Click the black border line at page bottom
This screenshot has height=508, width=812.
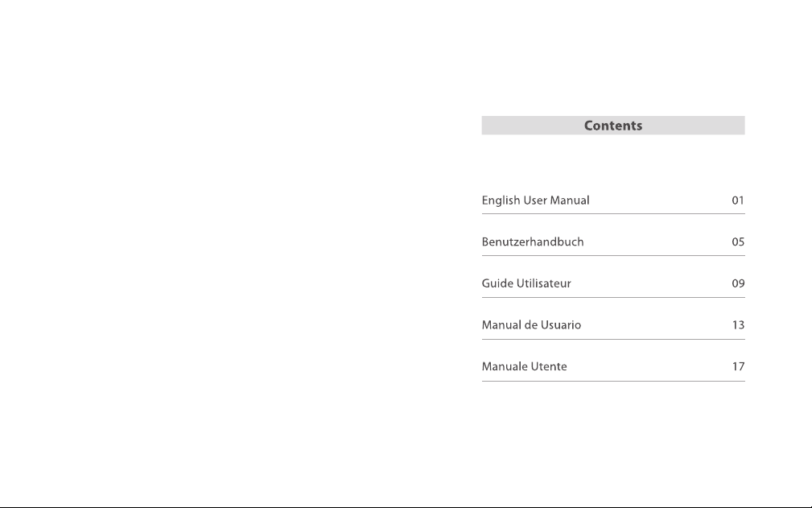406,507
